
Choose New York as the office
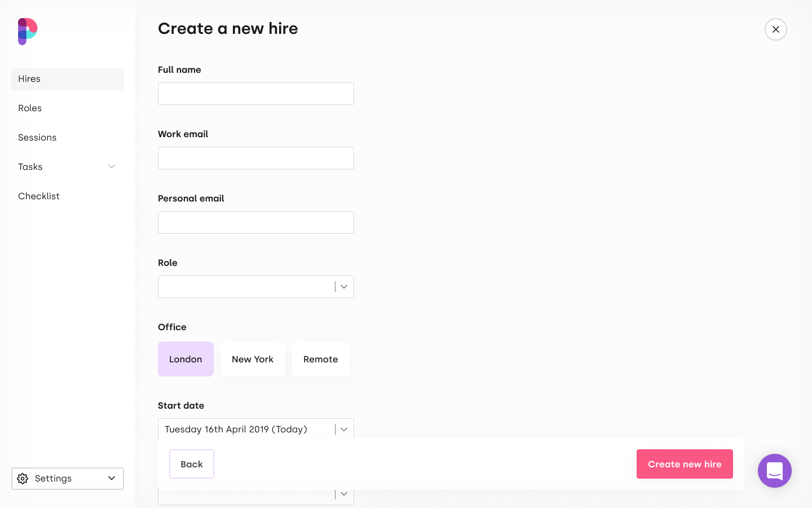pyautogui.click(x=253, y=359)
